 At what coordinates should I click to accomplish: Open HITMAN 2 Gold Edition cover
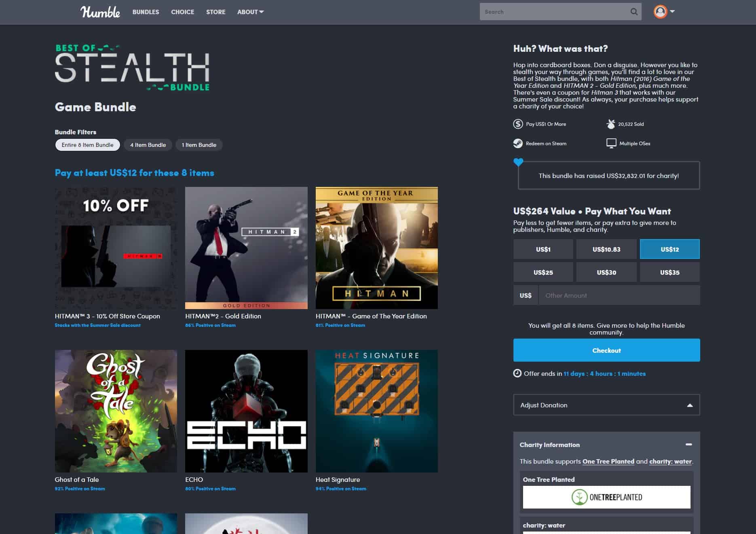pyautogui.click(x=246, y=248)
